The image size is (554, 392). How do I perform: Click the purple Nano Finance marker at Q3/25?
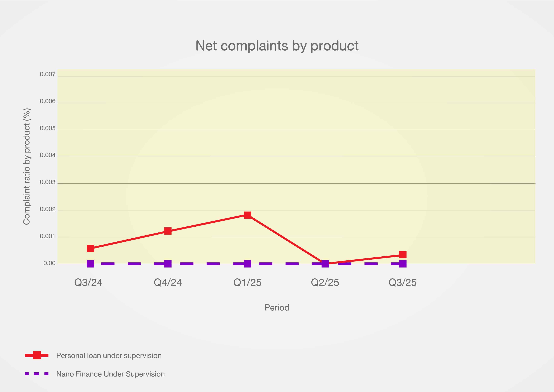pos(403,264)
